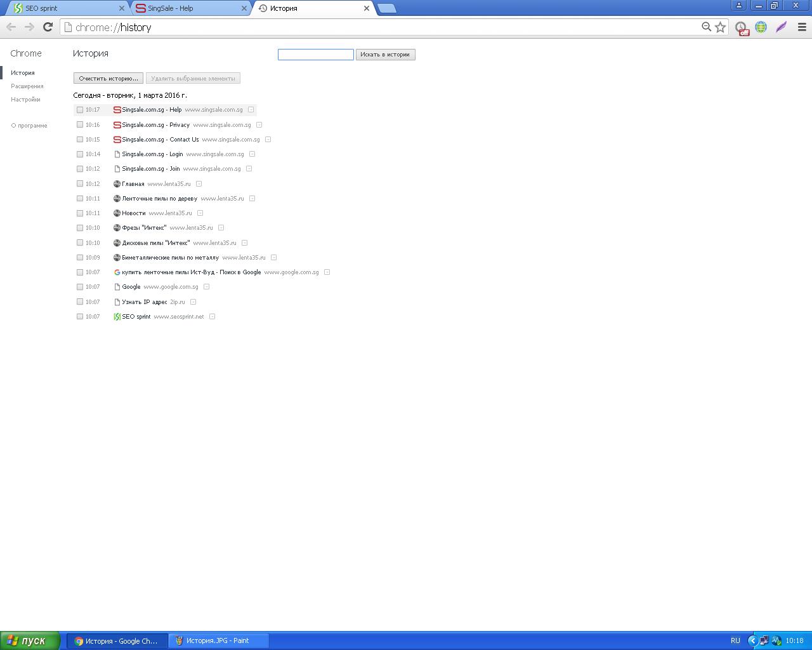This screenshot has width=812, height=650.
Task: Select История in the Chrome sidebar
Action: 23,73
